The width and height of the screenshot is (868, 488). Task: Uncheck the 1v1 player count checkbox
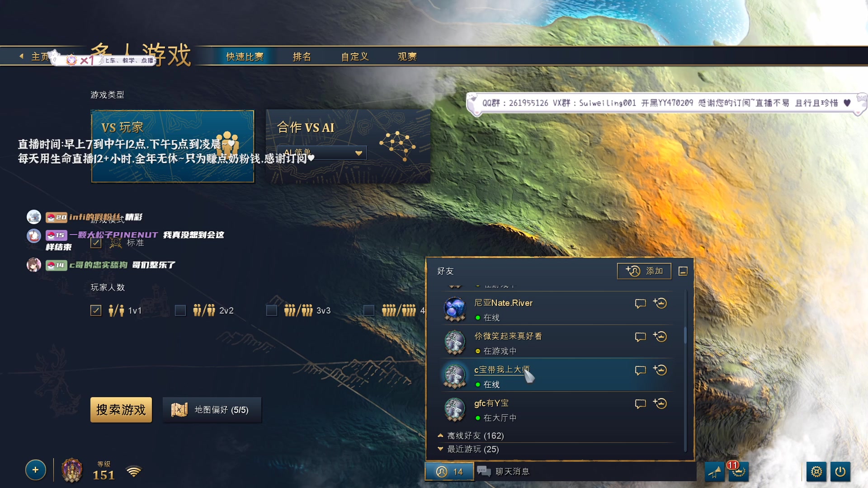click(x=95, y=310)
